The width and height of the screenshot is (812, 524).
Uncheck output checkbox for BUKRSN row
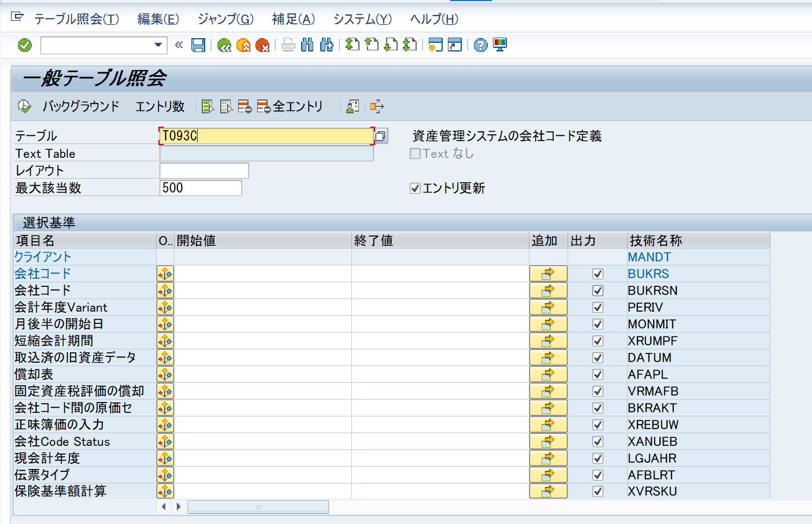(598, 291)
